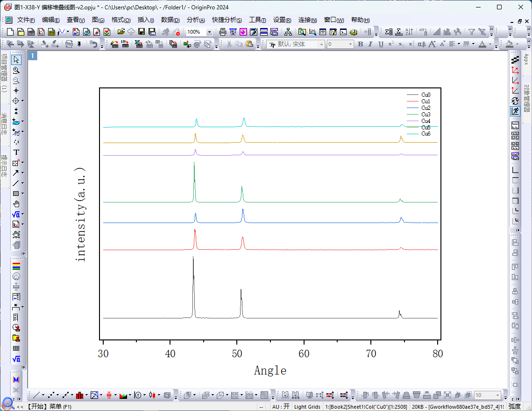Expand the text alignment dropdown arrow
This screenshot has width=532, height=411.
click(459, 44)
